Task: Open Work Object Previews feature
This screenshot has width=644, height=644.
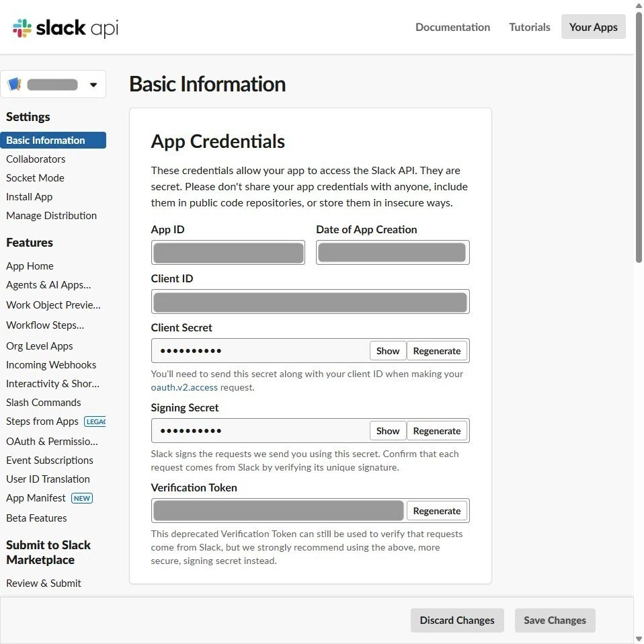Action: click(53, 305)
